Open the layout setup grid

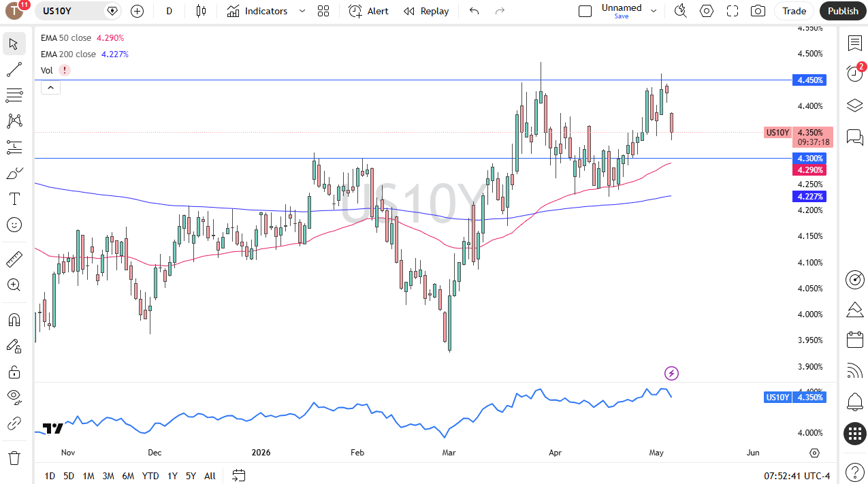click(x=323, y=11)
